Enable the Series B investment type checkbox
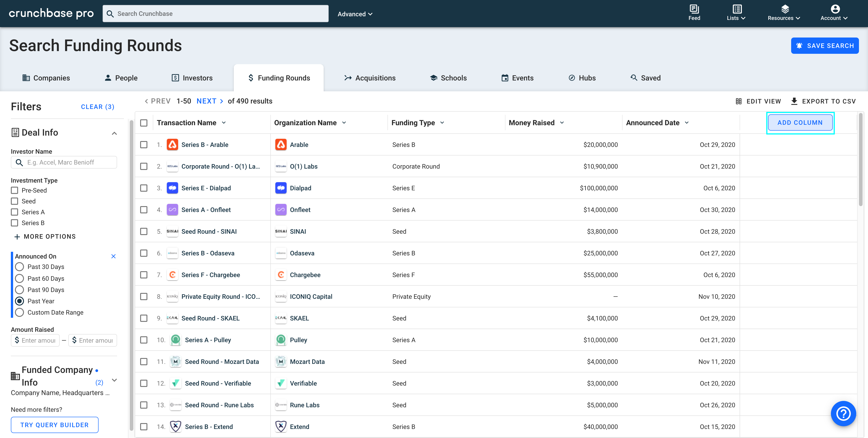The height and width of the screenshot is (438, 868). click(14, 222)
